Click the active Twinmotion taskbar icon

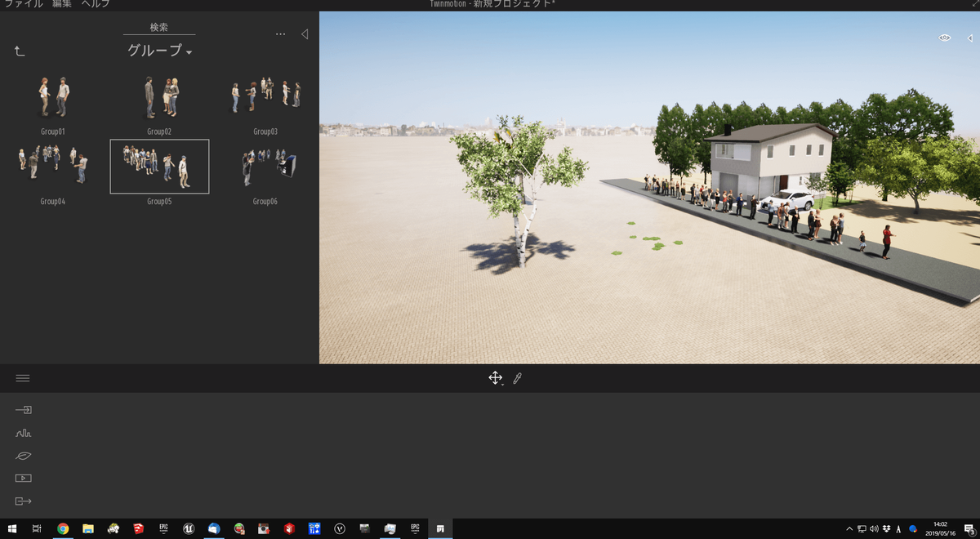[x=440, y=528]
